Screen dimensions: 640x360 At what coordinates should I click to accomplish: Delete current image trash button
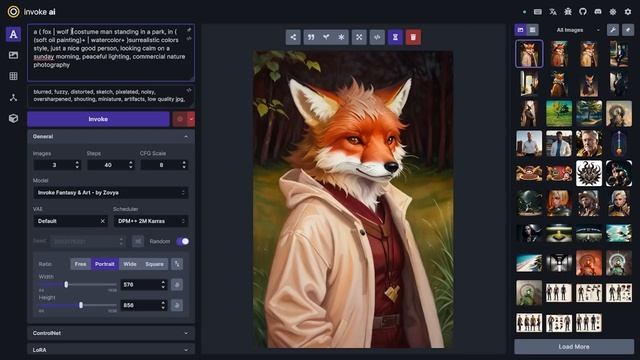click(x=413, y=37)
